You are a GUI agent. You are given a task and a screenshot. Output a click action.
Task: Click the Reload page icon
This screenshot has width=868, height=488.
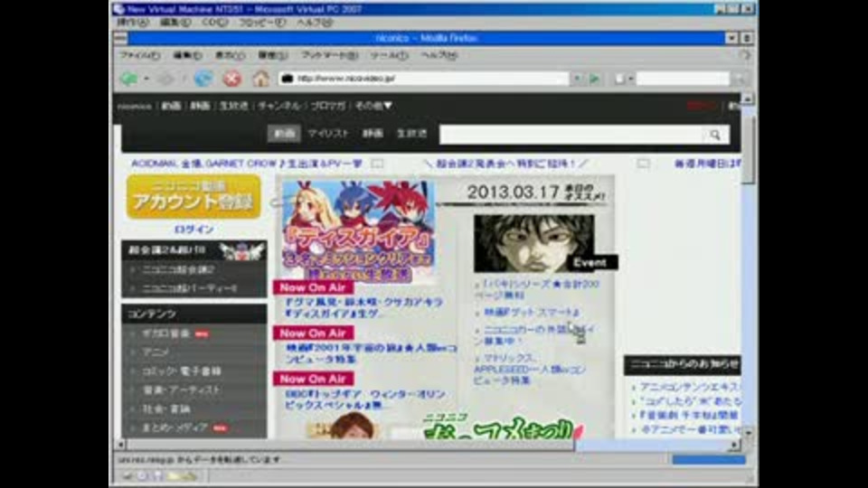(203, 79)
